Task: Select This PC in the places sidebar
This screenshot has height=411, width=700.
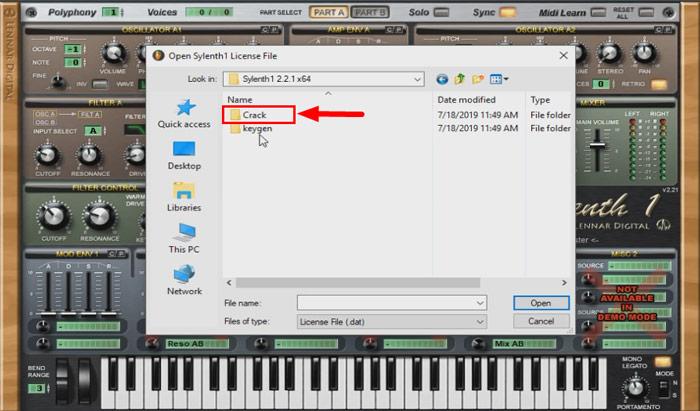Action: [184, 239]
